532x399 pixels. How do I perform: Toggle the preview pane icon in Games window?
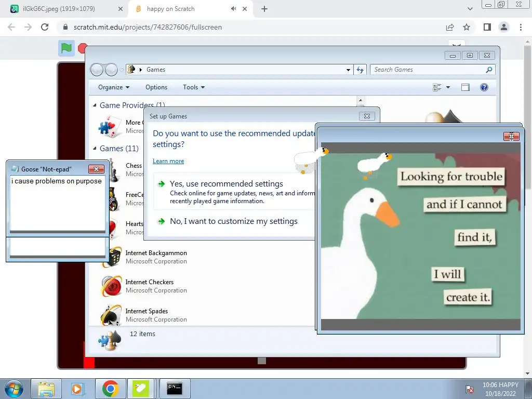[465, 87]
